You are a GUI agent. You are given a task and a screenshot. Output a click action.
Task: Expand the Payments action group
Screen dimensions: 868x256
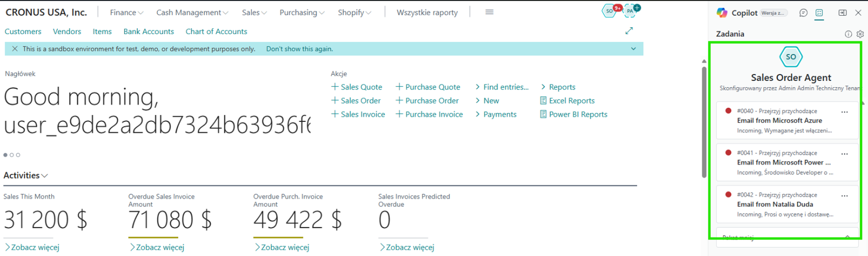coord(496,114)
